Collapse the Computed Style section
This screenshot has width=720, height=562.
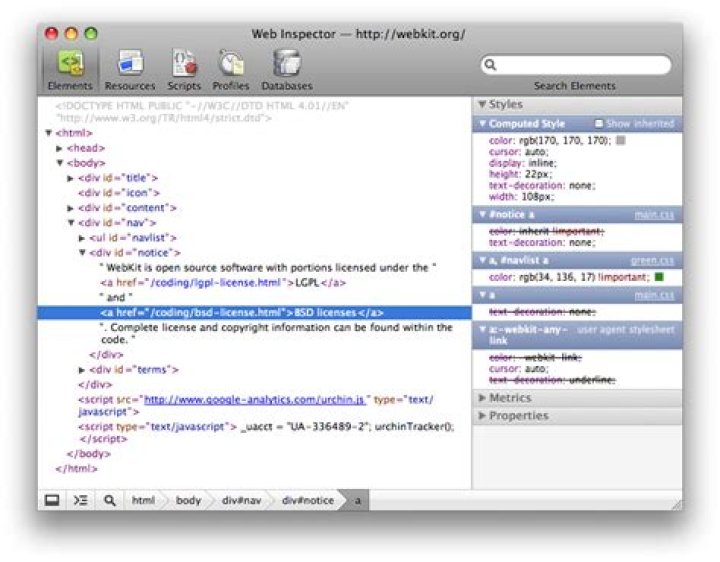click(483, 124)
